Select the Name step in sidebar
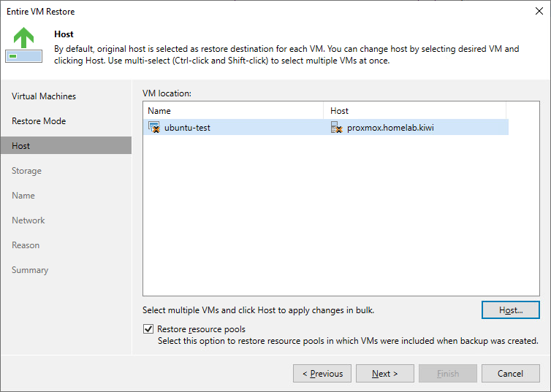 tap(23, 196)
